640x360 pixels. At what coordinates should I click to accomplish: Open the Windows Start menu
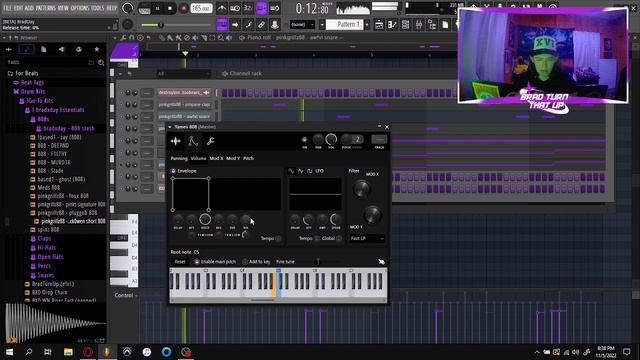point(9,352)
